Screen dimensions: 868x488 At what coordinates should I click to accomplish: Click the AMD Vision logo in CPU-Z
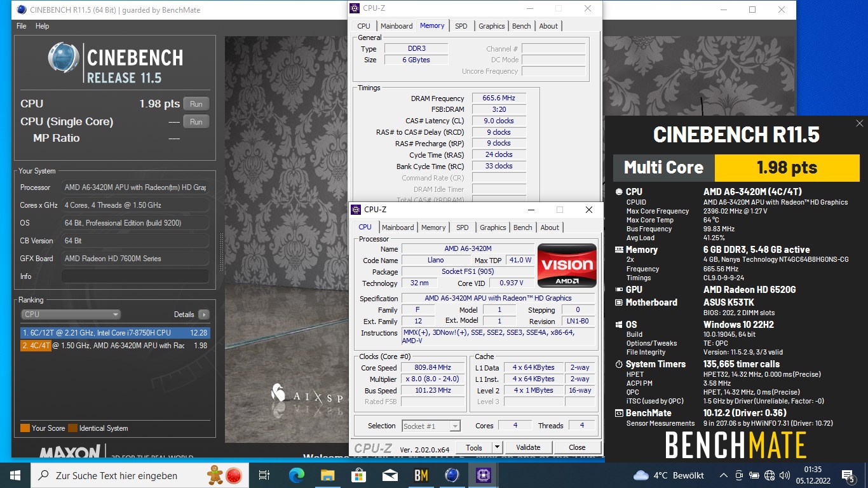tap(567, 265)
